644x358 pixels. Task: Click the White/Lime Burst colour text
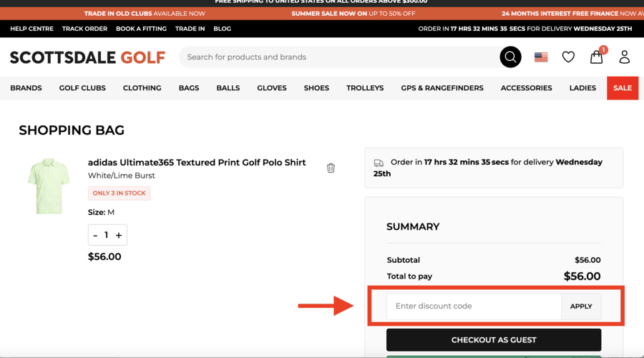pyautogui.click(x=121, y=175)
